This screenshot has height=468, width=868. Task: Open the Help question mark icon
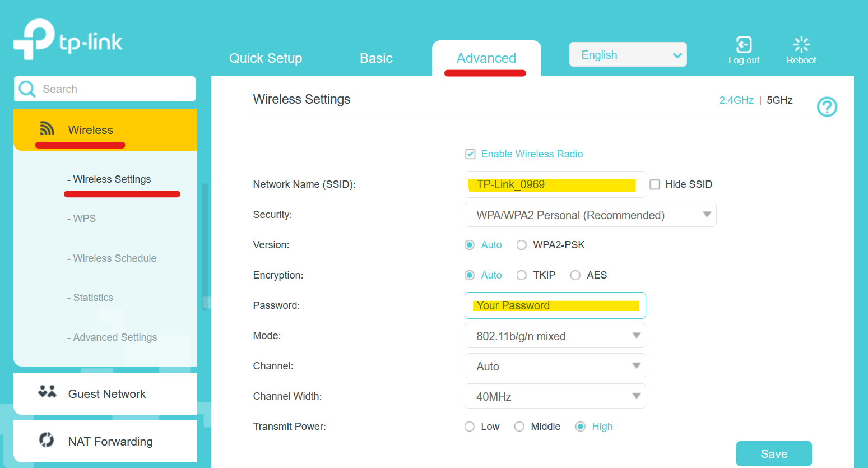pyautogui.click(x=827, y=106)
